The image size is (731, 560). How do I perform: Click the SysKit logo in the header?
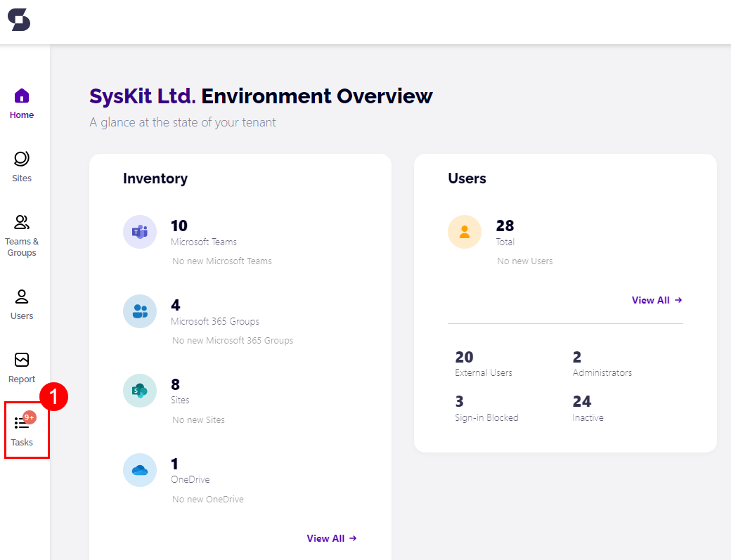(19, 20)
